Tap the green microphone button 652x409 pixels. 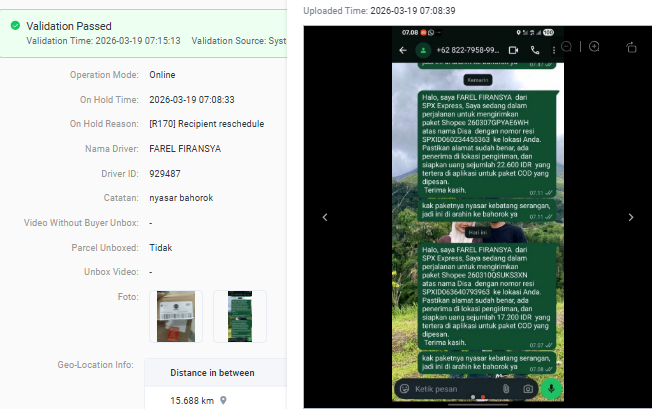[551, 388]
